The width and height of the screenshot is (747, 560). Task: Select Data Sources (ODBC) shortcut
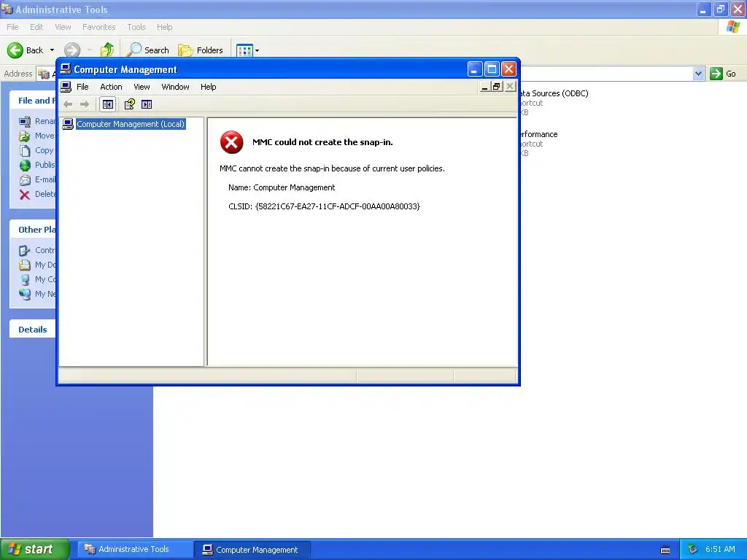(554, 102)
